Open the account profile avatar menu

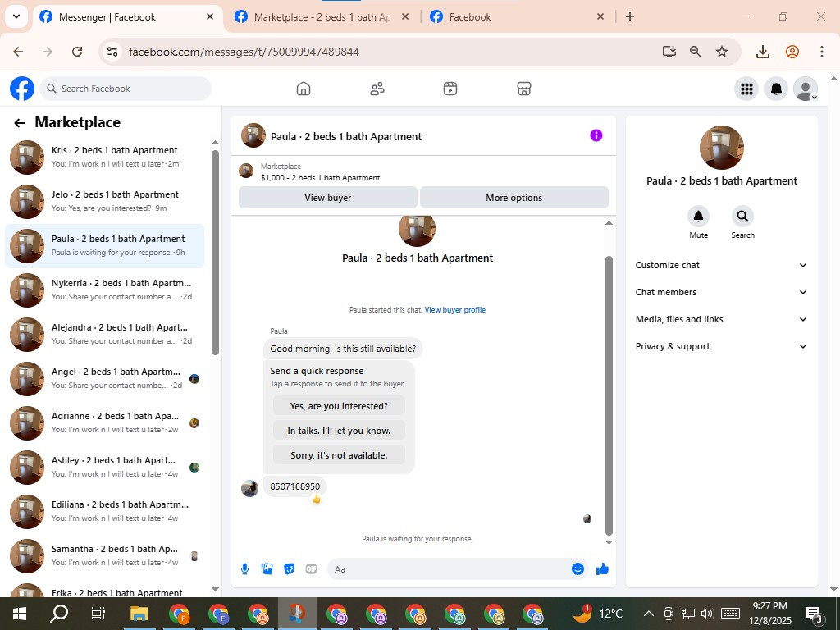(806, 89)
